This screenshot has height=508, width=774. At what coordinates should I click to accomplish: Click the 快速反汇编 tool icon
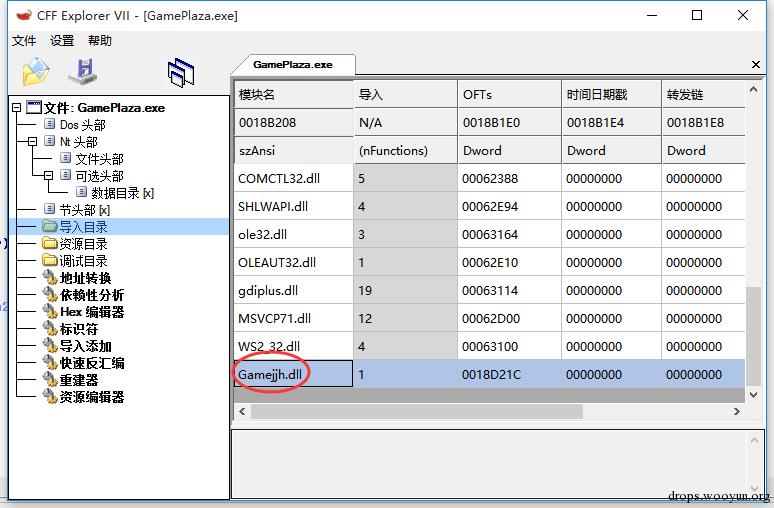[x=50, y=363]
